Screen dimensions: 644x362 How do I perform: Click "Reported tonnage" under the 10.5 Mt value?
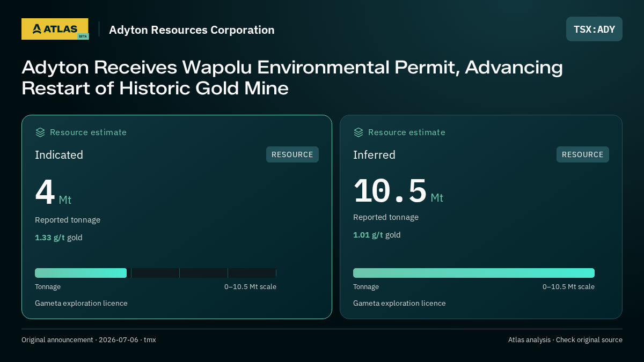[x=386, y=217]
